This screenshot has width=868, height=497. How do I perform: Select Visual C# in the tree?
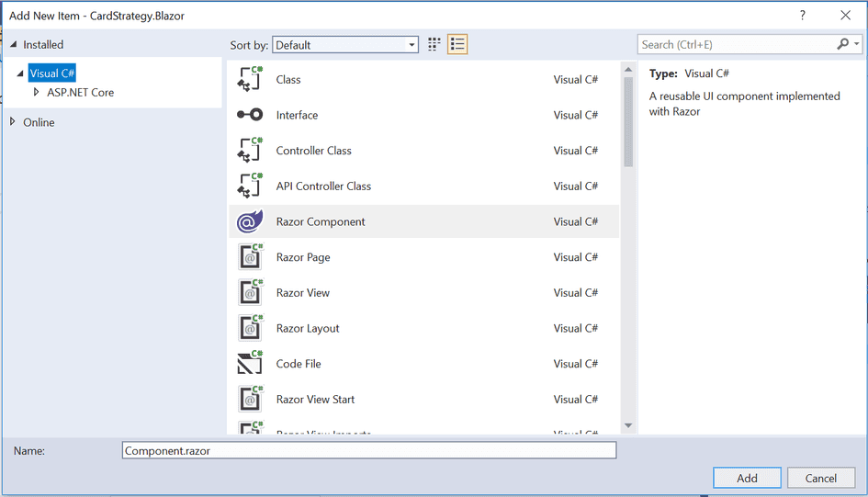pyautogui.click(x=52, y=73)
